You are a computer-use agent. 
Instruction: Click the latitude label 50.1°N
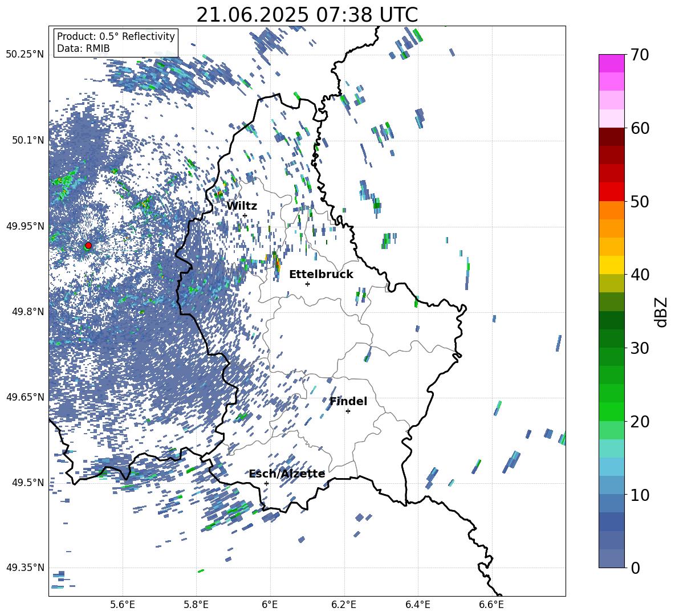(27, 140)
